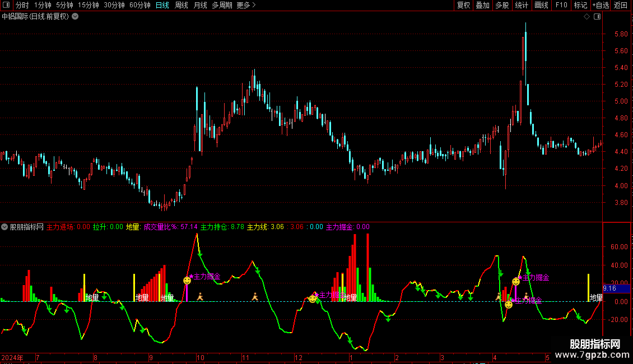633x364 pixels.
Task: Toggle the left sidebar panel icon
Action: (6, 5)
